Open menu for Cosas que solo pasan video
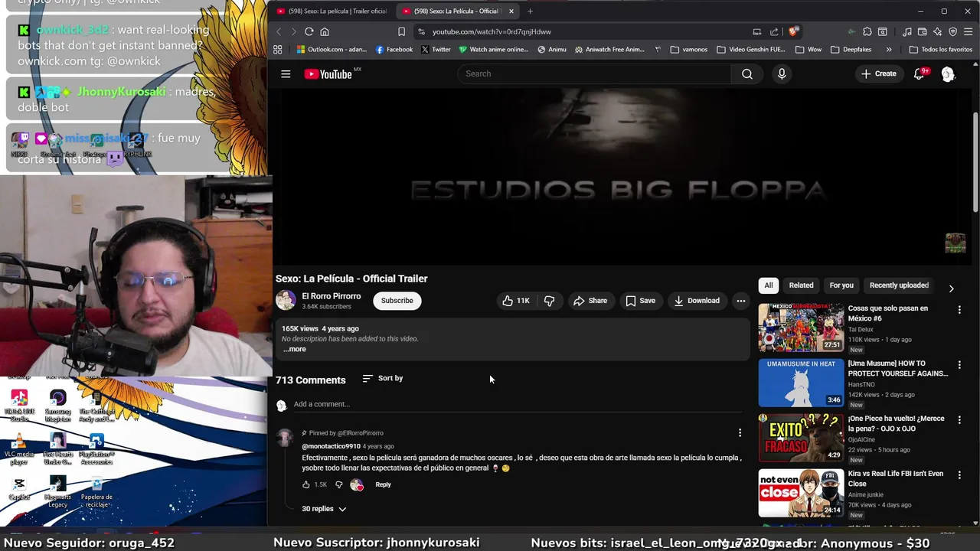This screenshot has width=980, height=551. (x=959, y=310)
